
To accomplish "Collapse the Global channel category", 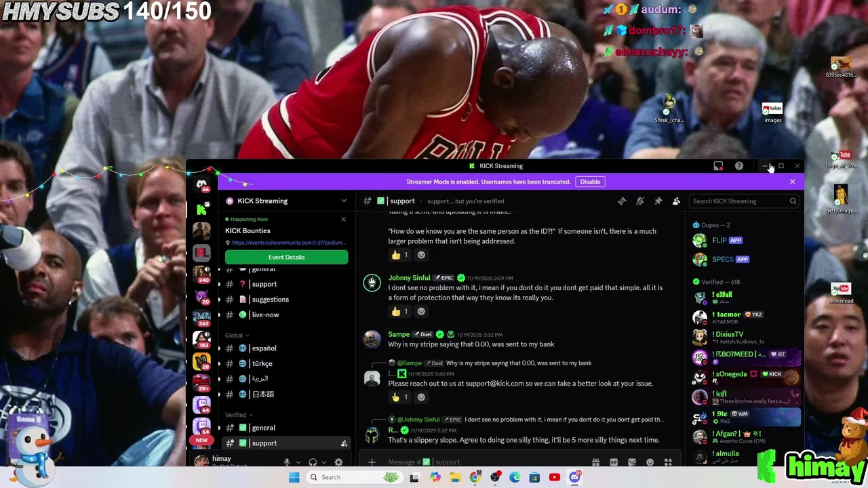I will coord(237,335).
